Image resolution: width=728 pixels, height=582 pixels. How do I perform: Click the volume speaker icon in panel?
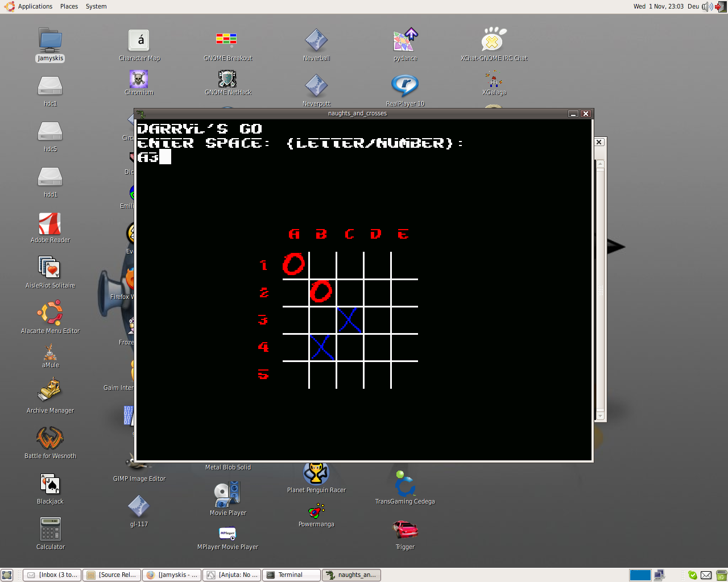(707, 6)
